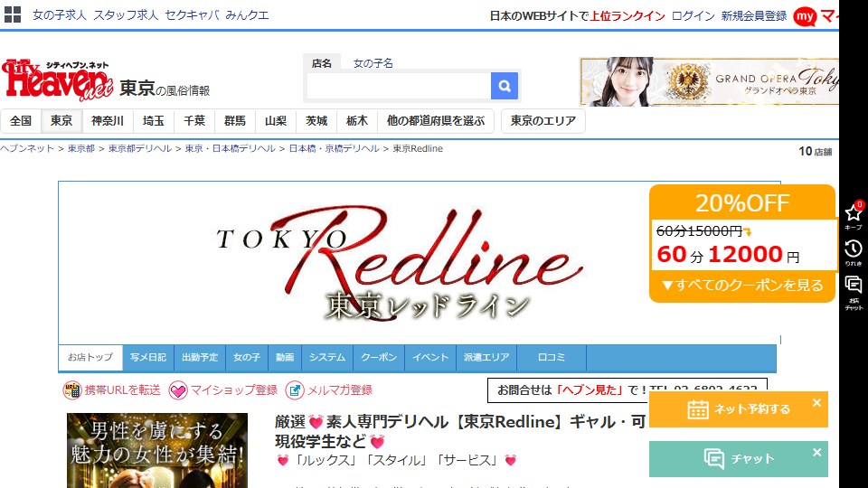Open the 口コミ tab
Screen dimensions: 868x488
[x=552, y=358]
